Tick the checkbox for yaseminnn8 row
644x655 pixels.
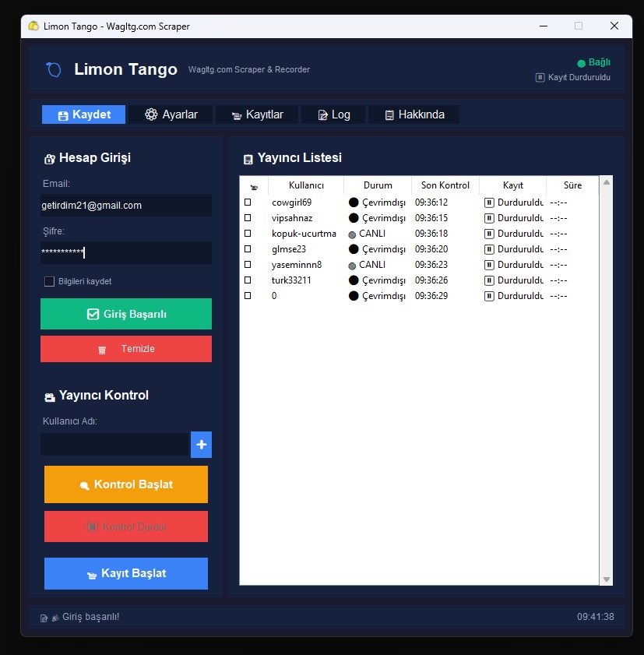click(x=248, y=265)
